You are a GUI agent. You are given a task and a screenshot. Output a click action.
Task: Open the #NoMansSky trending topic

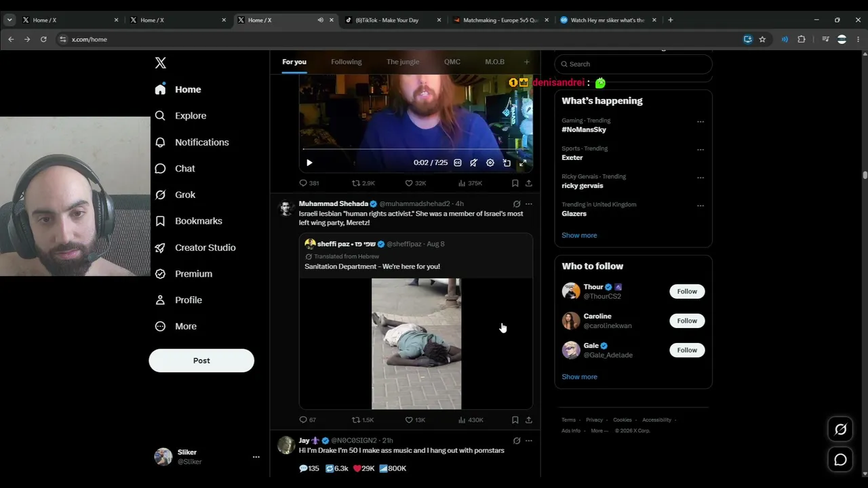coord(584,129)
